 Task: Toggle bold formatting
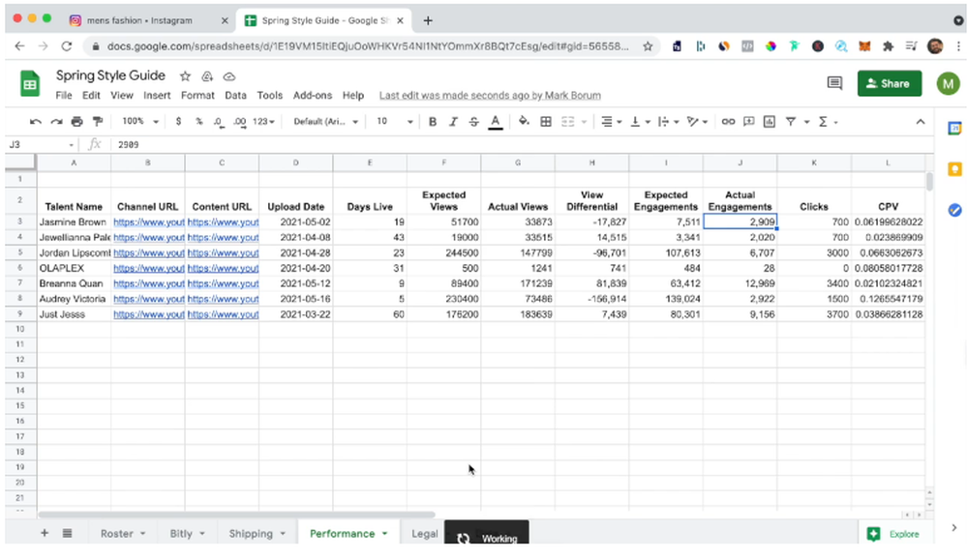tap(432, 121)
